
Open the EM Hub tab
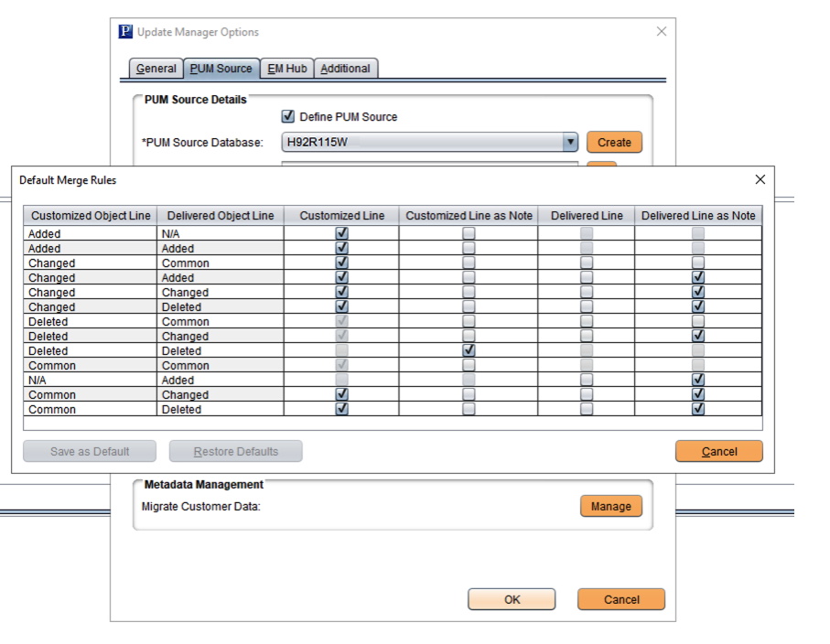287,69
